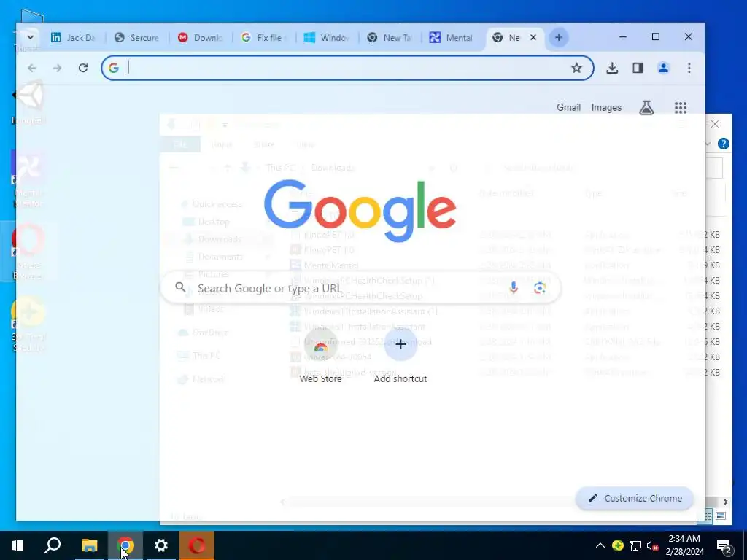Open the Windows Start menu
The height and width of the screenshot is (560, 747).
(18, 545)
